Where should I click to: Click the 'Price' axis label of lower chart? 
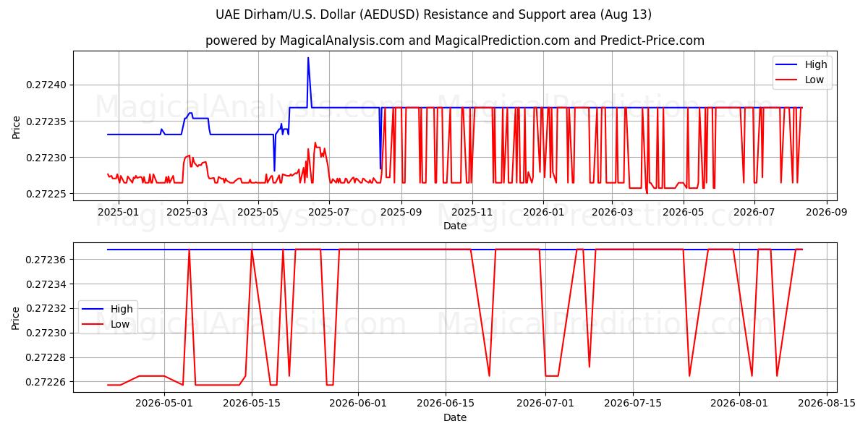(x=17, y=318)
